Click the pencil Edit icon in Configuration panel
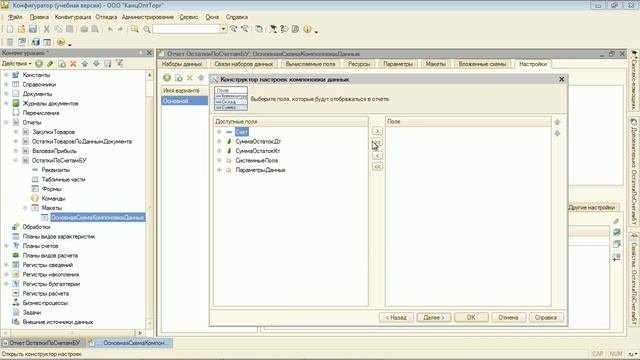640x360 pixels. click(50, 64)
